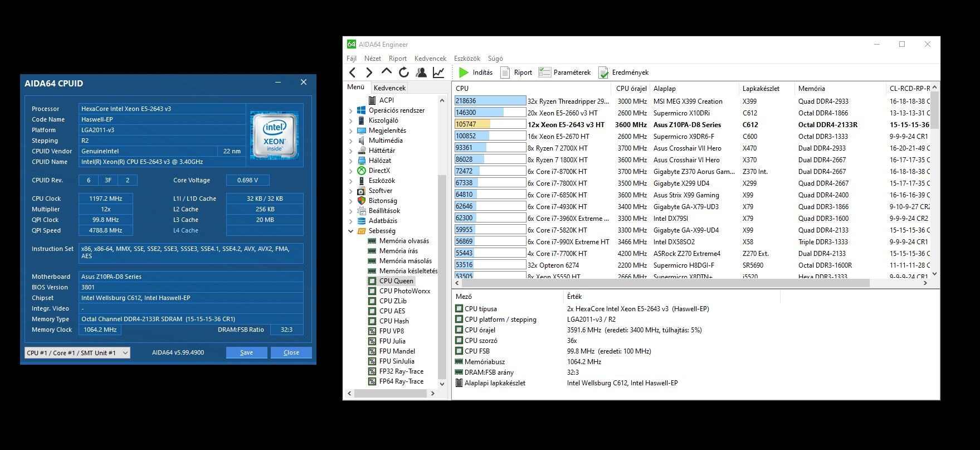Select Memória írás benchmark

tap(398, 251)
